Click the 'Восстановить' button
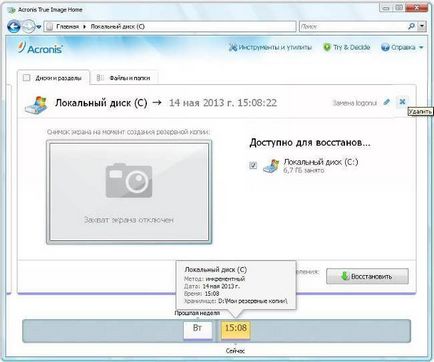 point(367,276)
